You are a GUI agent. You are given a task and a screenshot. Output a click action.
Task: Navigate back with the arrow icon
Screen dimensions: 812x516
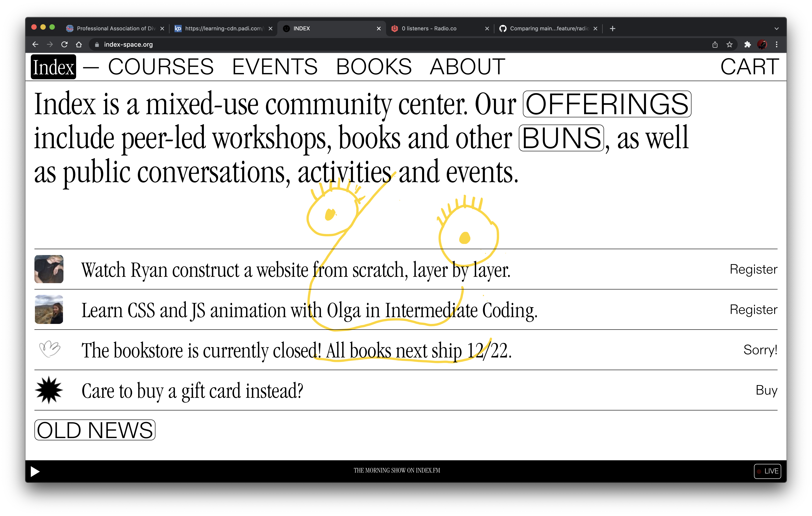35,44
